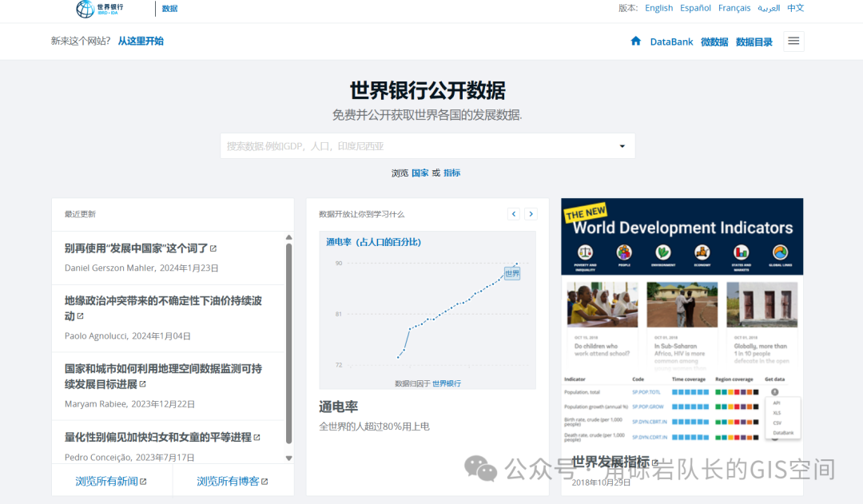Image resolution: width=863 pixels, height=504 pixels.
Task: Open article about 地理空间数据监测可持续发展目标
Action: pyautogui.click(x=163, y=376)
